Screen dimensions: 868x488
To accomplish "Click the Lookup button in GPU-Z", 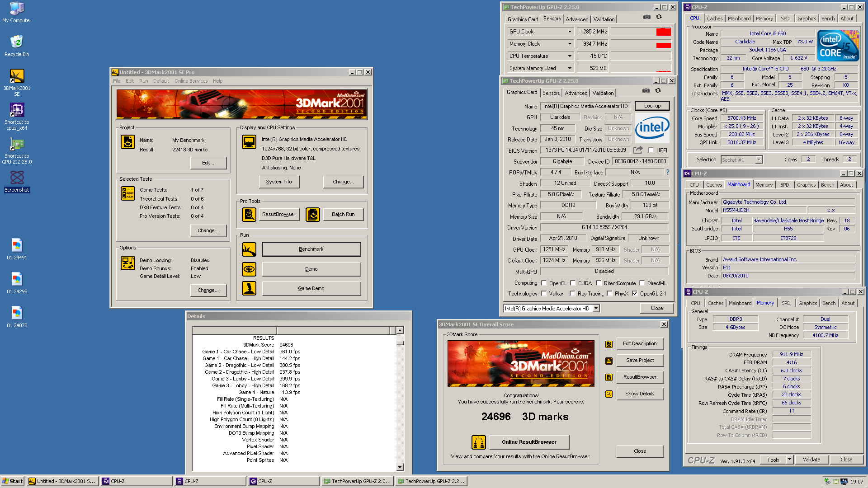I will 652,106.
